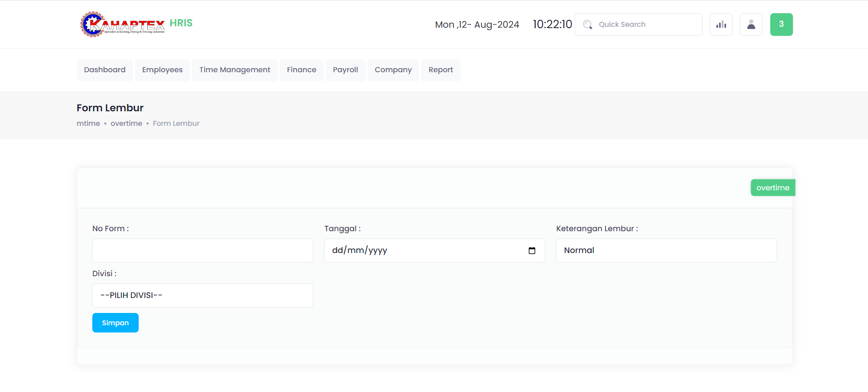
Task: Open the bar chart statistics icon
Action: pyautogui.click(x=721, y=25)
